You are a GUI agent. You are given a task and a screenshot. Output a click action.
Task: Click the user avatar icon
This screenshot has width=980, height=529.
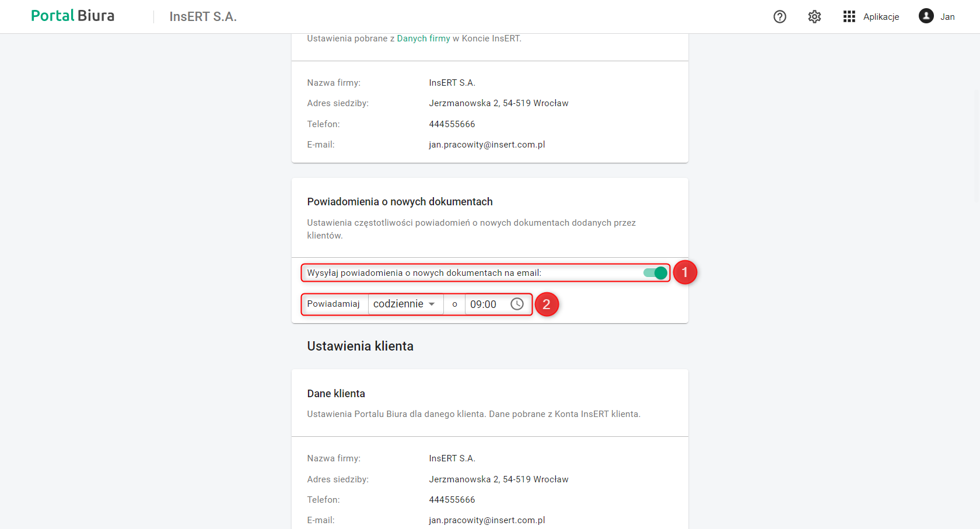[926, 16]
